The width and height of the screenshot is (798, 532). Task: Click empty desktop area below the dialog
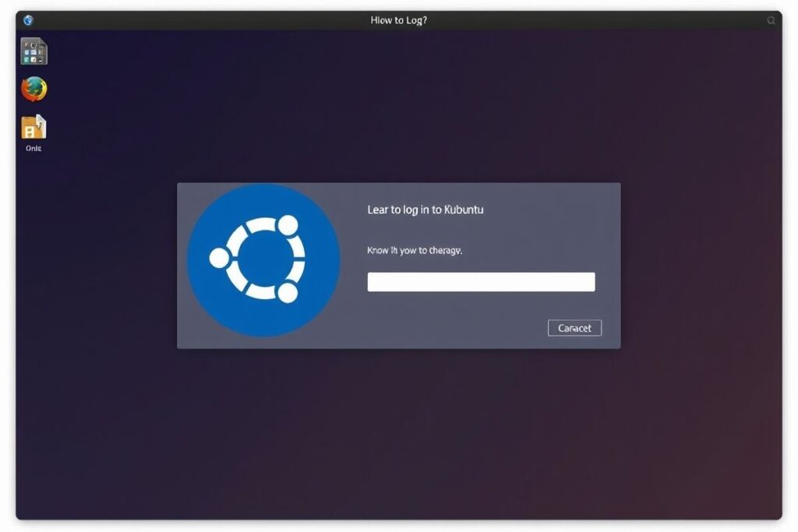399,436
